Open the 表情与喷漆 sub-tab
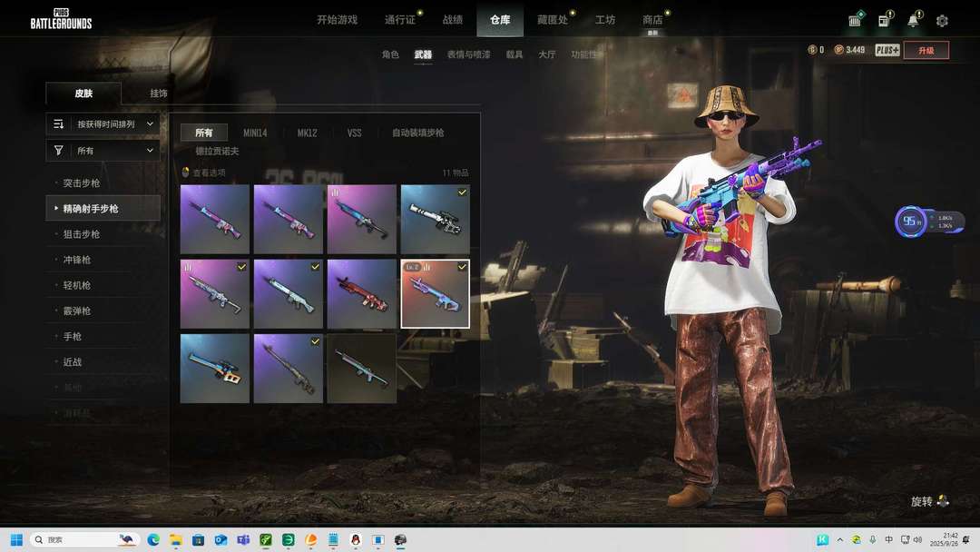 [469, 54]
